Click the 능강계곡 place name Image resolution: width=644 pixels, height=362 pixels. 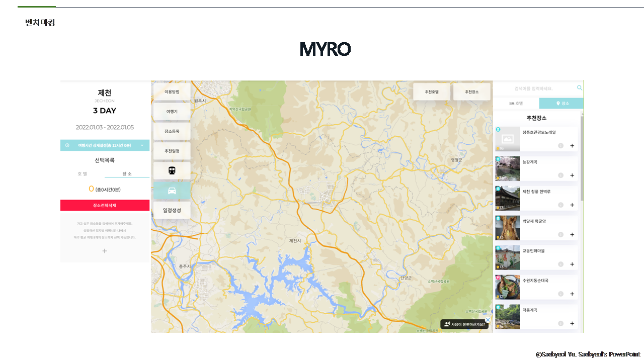(x=530, y=162)
